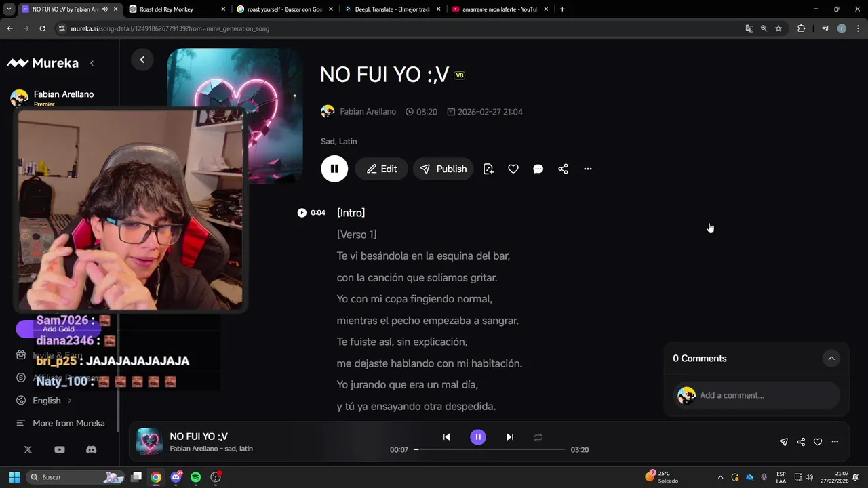Screen dimensions: 868x488
Task: Open the add-to-playlist icon next to Publish
Action: pos(488,169)
